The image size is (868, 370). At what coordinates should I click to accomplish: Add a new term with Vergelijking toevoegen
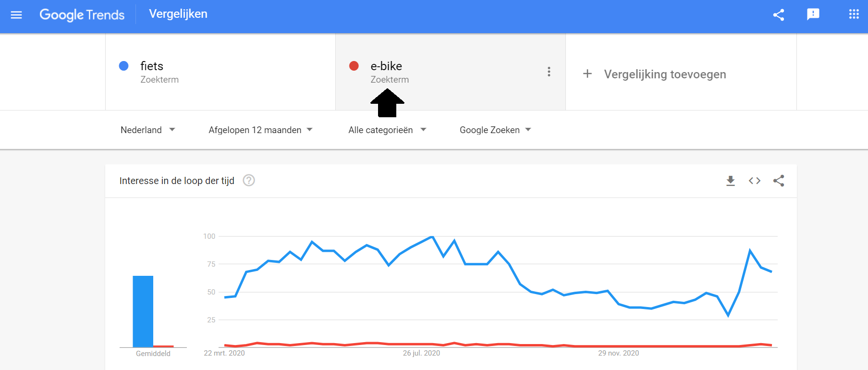tap(665, 74)
